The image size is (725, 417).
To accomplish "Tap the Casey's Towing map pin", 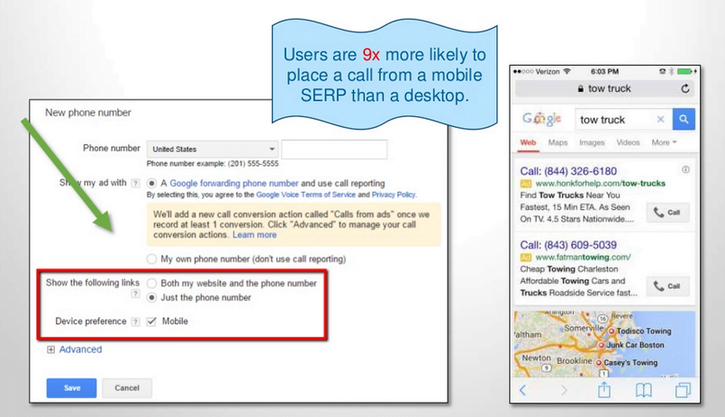I will tap(598, 362).
